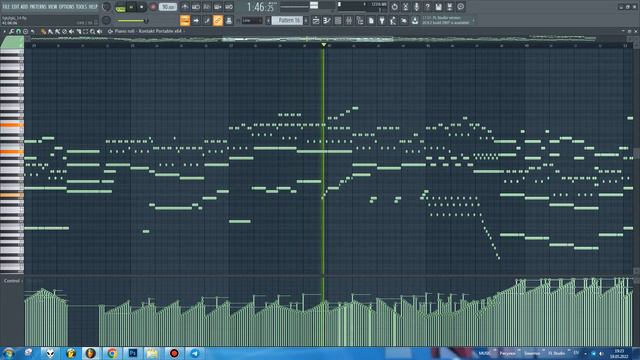Open the Line snap dropdown

(x=251, y=20)
